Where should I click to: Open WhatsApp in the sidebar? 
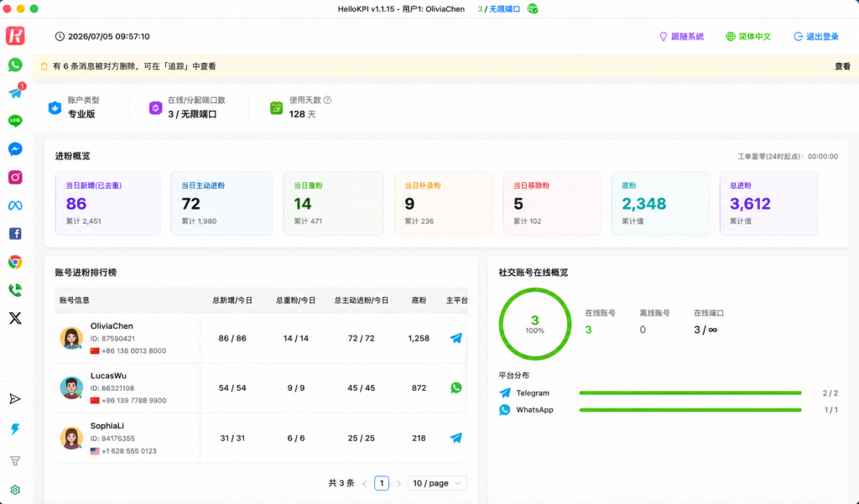click(x=15, y=65)
